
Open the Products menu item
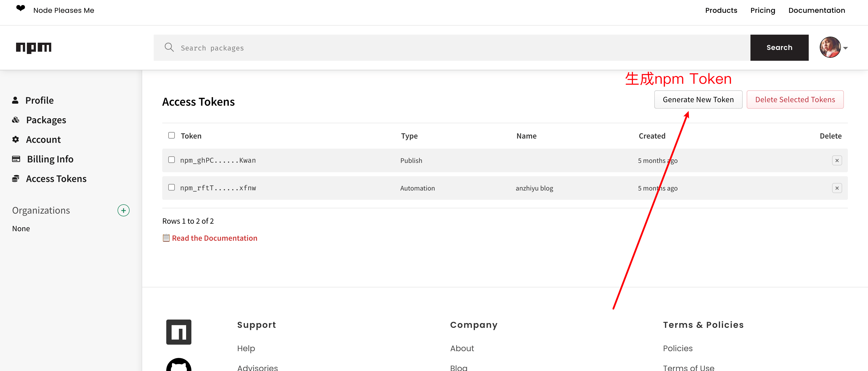pyautogui.click(x=721, y=11)
